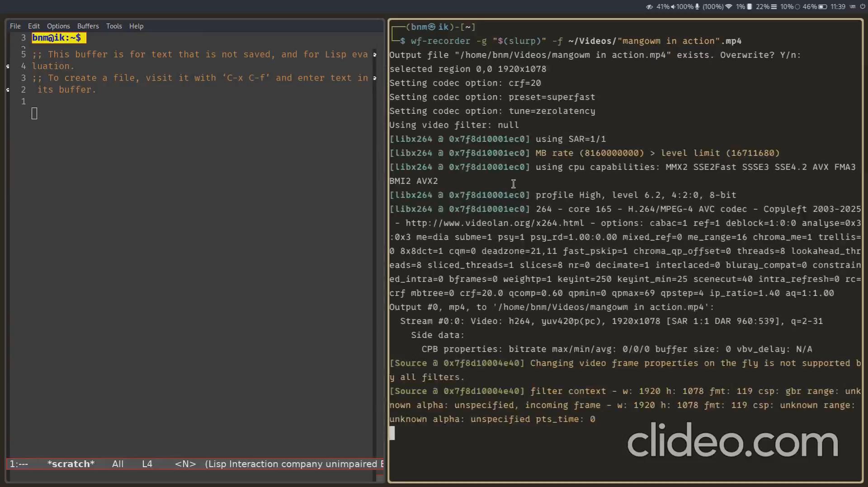Click the Wi-Fi icon in the status bar
Viewport: 868px width, 487px height.
click(729, 7)
